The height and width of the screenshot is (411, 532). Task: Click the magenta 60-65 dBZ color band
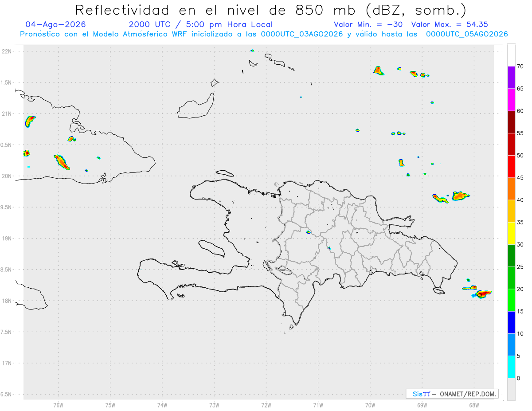(x=511, y=100)
